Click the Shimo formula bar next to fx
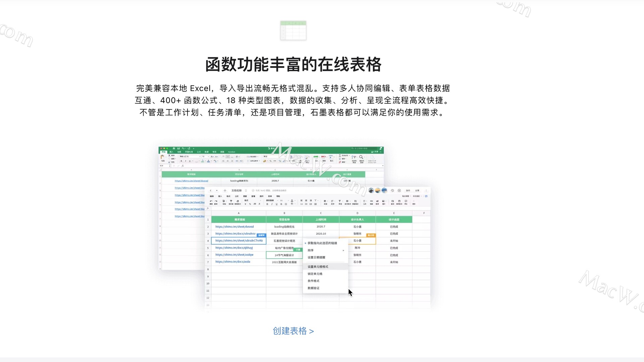 [320, 208]
